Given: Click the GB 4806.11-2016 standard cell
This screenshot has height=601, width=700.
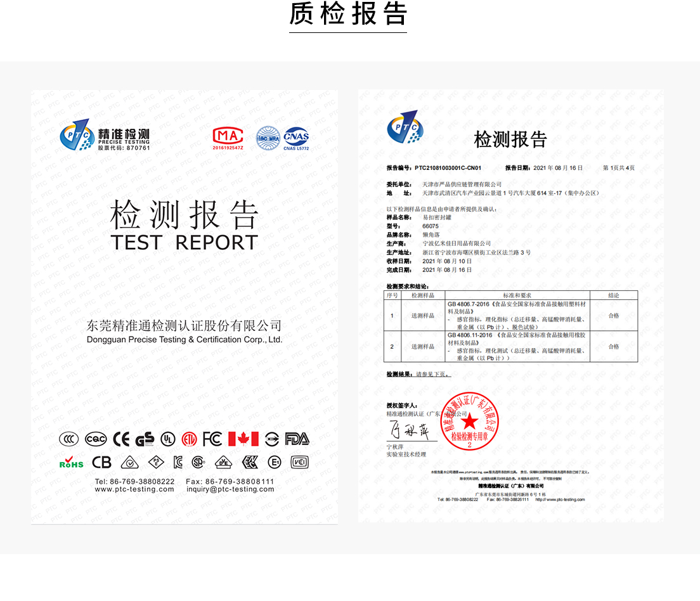Looking at the screenshot, I should point(517,347).
